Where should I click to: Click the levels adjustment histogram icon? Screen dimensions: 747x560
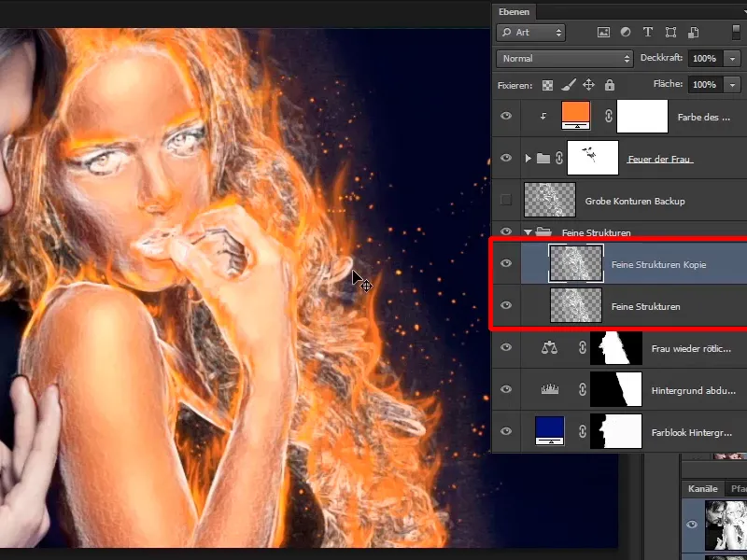(x=549, y=389)
